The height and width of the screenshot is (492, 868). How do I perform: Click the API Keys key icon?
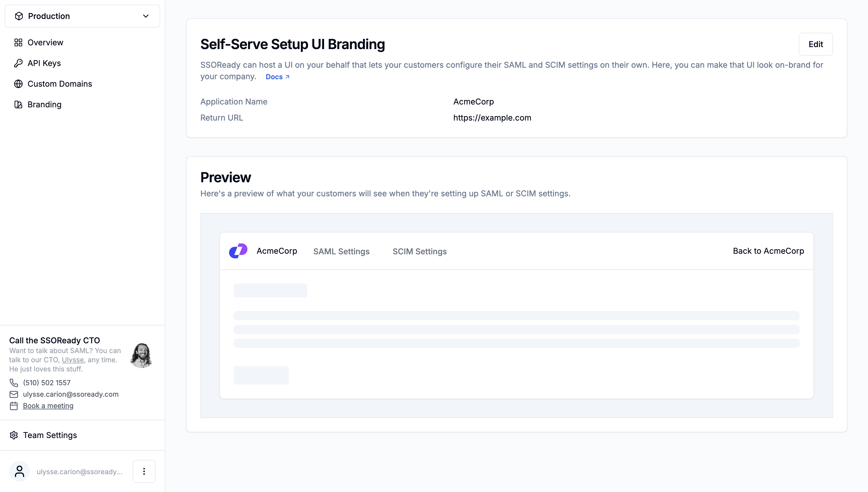(x=19, y=63)
